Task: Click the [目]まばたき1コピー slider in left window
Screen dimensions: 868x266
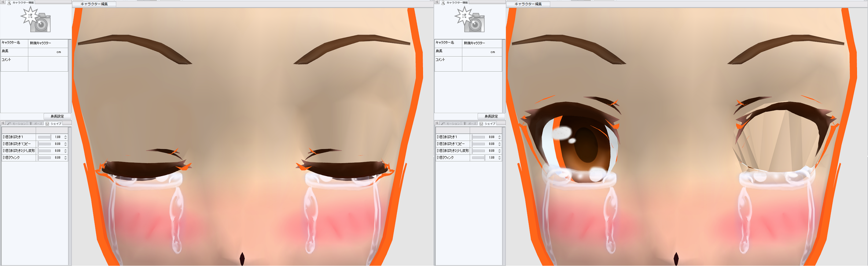Action: coord(45,144)
